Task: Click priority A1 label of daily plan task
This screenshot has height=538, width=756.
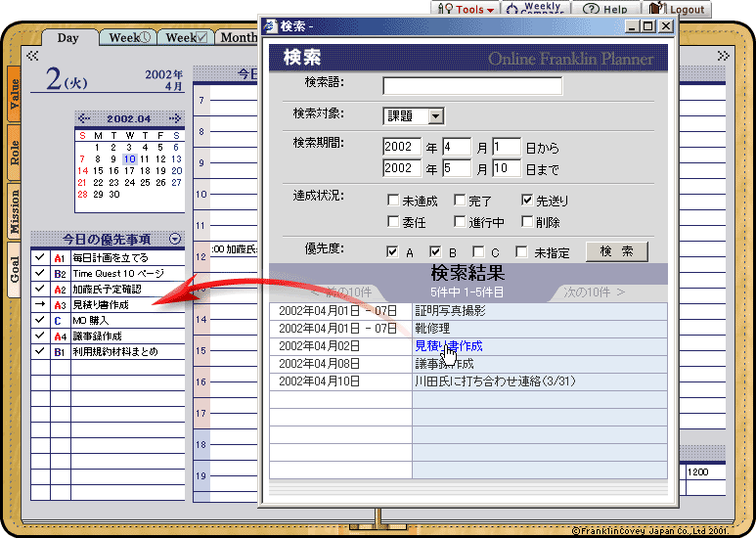Action: click(x=60, y=258)
